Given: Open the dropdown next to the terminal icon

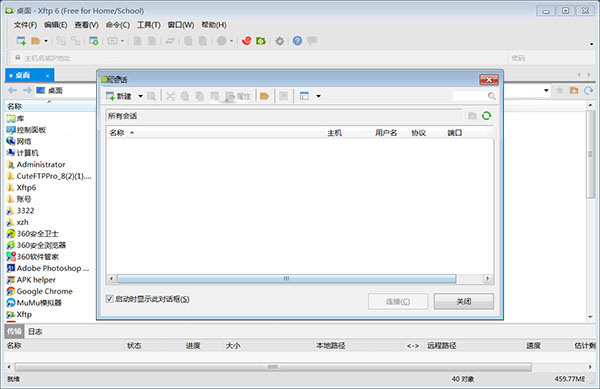Looking at the screenshot, I should (x=122, y=41).
